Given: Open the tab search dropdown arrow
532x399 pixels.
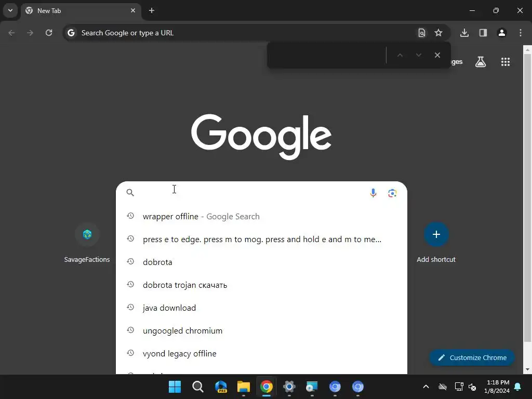Looking at the screenshot, I should point(10,10).
